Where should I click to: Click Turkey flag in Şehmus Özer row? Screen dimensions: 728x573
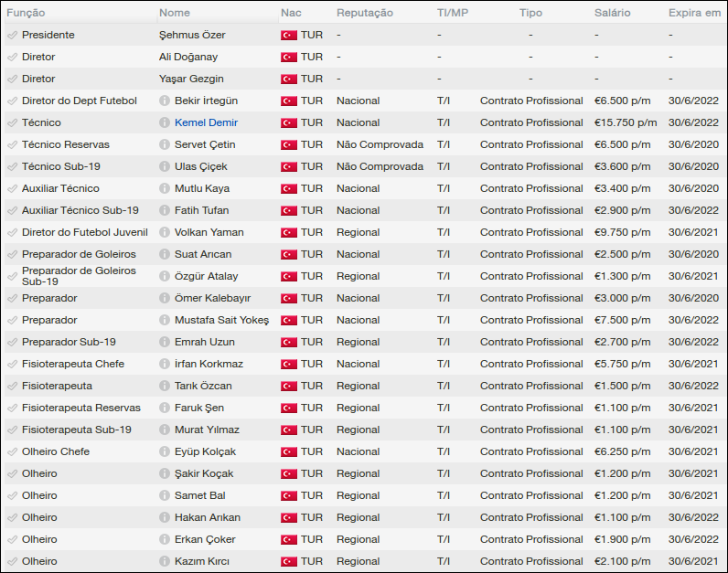289,35
